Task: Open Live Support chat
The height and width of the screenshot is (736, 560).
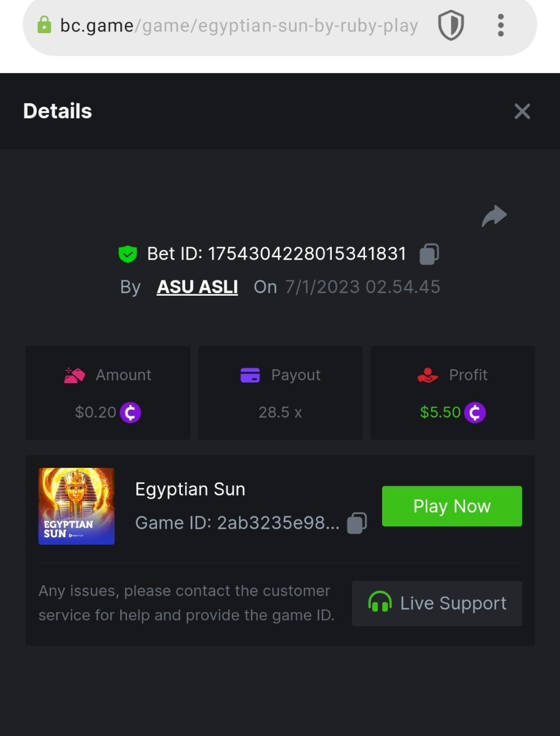Action: point(437,604)
